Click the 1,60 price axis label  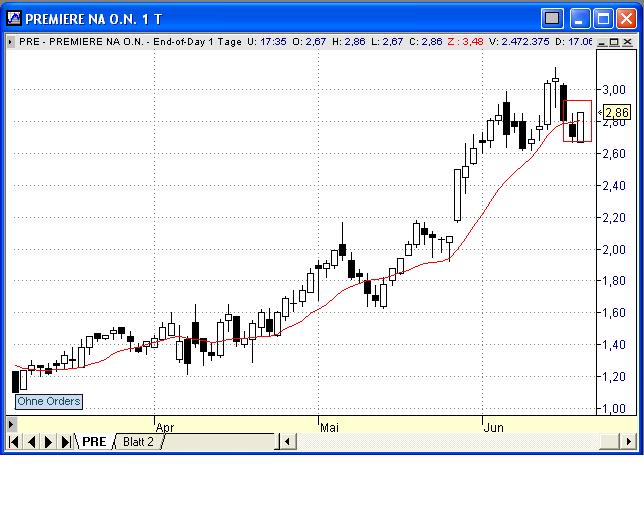click(x=614, y=313)
